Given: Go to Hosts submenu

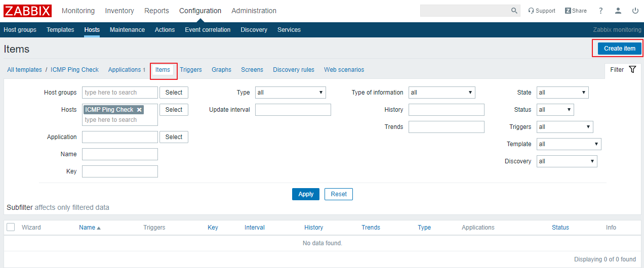Looking at the screenshot, I should pyautogui.click(x=92, y=30).
